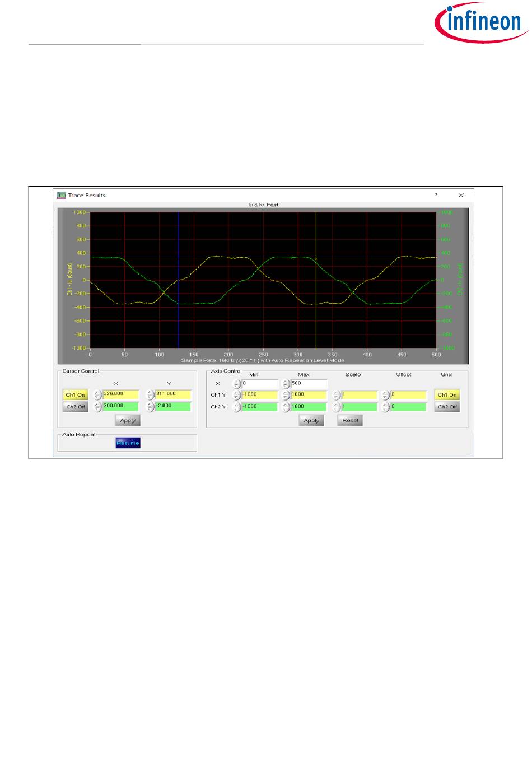Adjust the Ch2 Y Max stepper
The height and width of the screenshot is (762, 532).
tap(286, 407)
